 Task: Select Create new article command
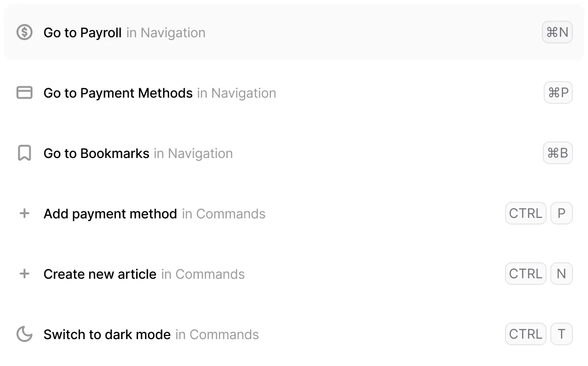click(100, 274)
